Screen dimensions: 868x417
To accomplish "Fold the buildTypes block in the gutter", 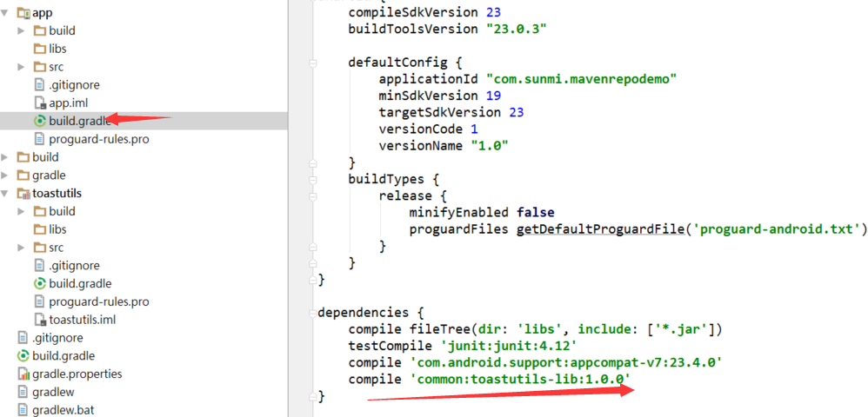I will click(x=313, y=181).
